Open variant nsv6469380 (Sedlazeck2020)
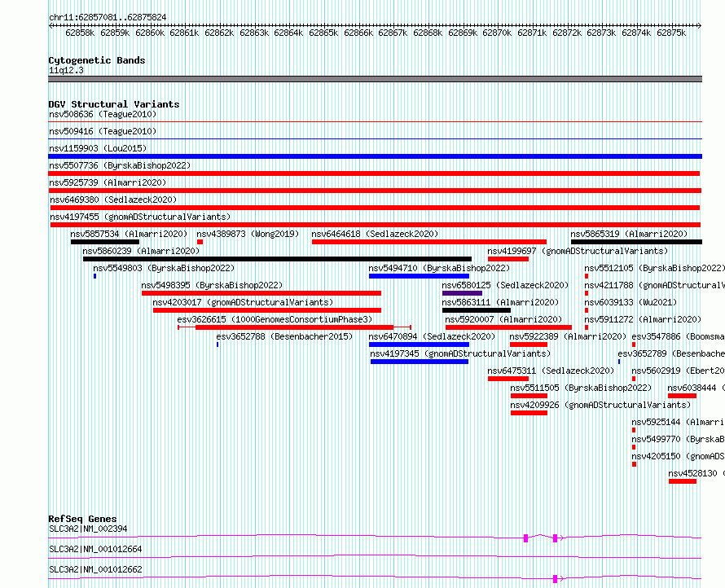 tap(113, 200)
